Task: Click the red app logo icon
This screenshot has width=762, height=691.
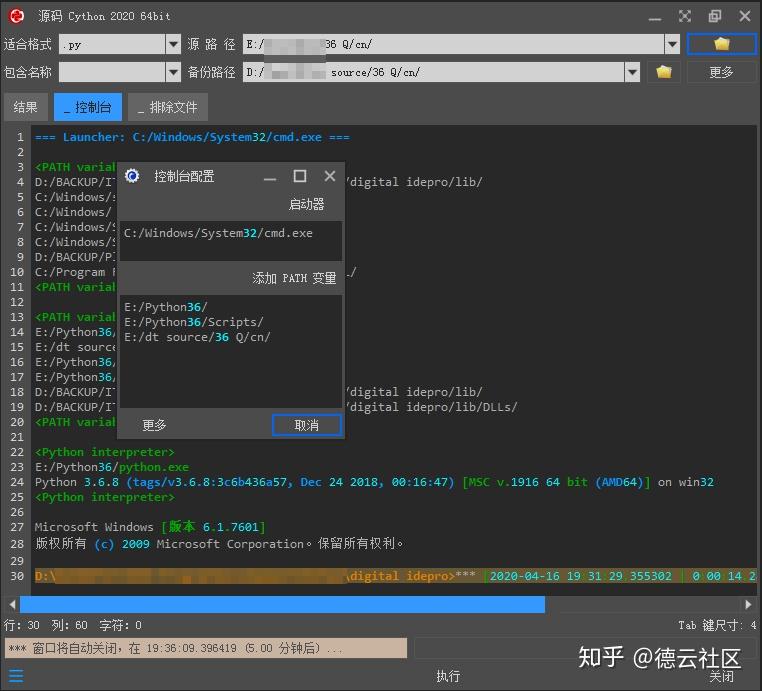Action: click(x=16, y=16)
